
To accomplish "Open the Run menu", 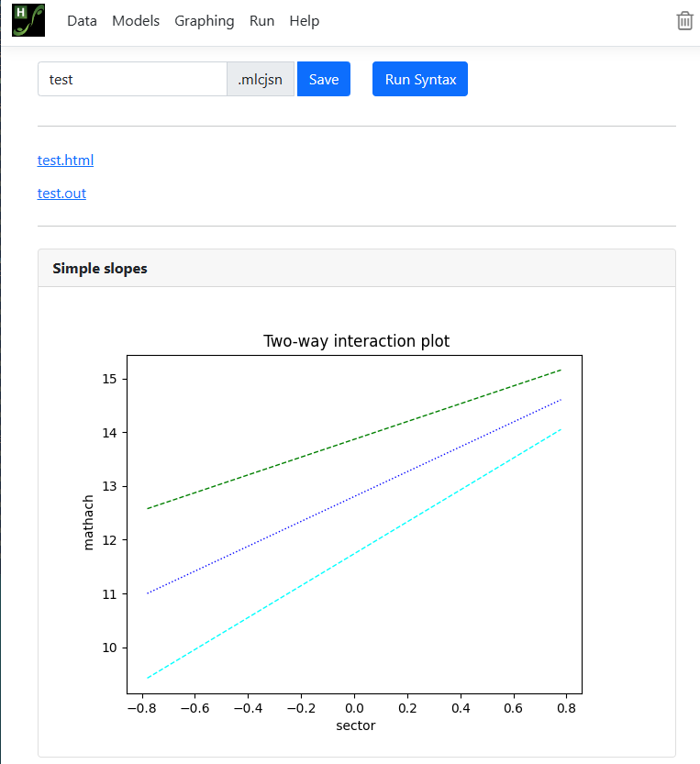I will (261, 21).
